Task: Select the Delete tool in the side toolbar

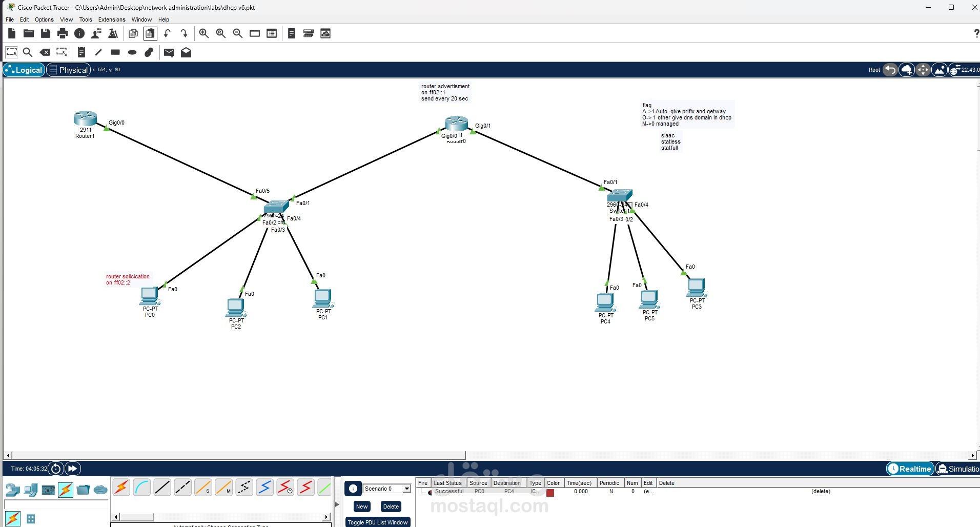Action: 45,52
